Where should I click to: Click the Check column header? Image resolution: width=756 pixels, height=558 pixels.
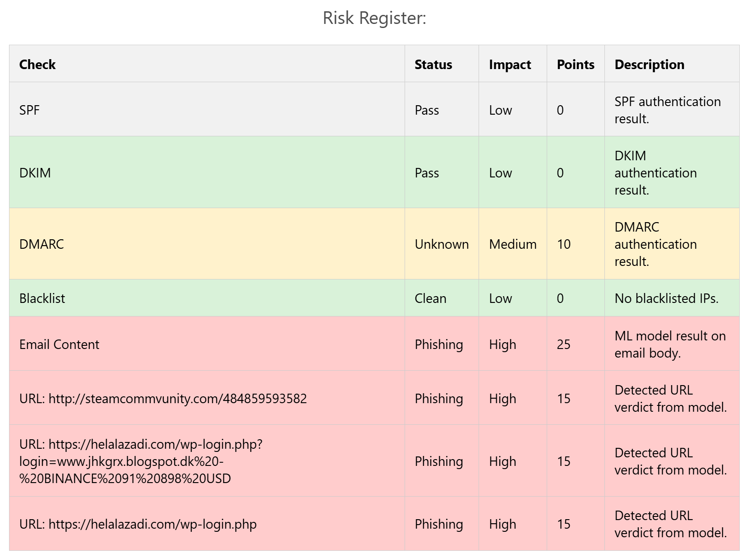pyautogui.click(x=37, y=65)
